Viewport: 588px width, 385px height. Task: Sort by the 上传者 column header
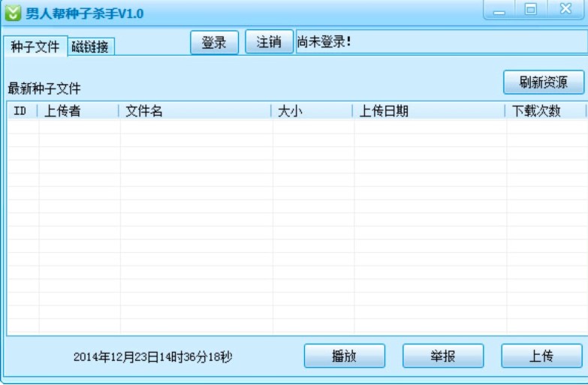pyautogui.click(x=78, y=111)
